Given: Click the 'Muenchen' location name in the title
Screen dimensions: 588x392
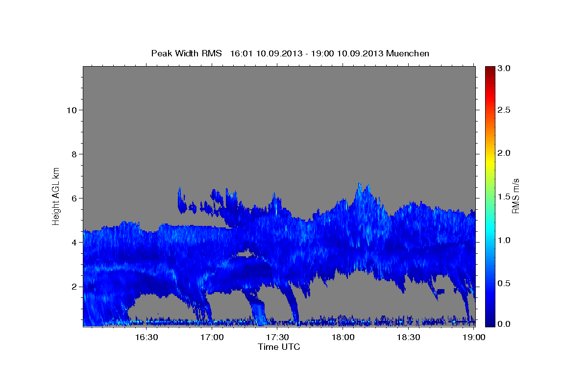Looking at the screenshot, I should 408,53.
